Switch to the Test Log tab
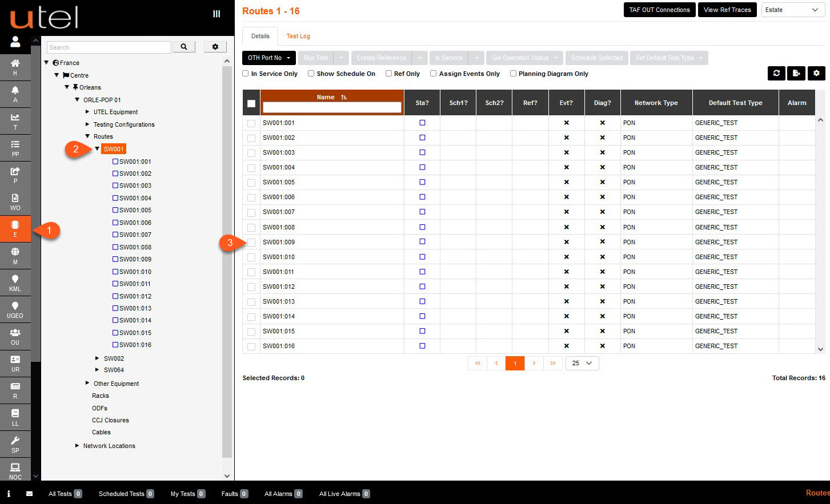 point(298,36)
